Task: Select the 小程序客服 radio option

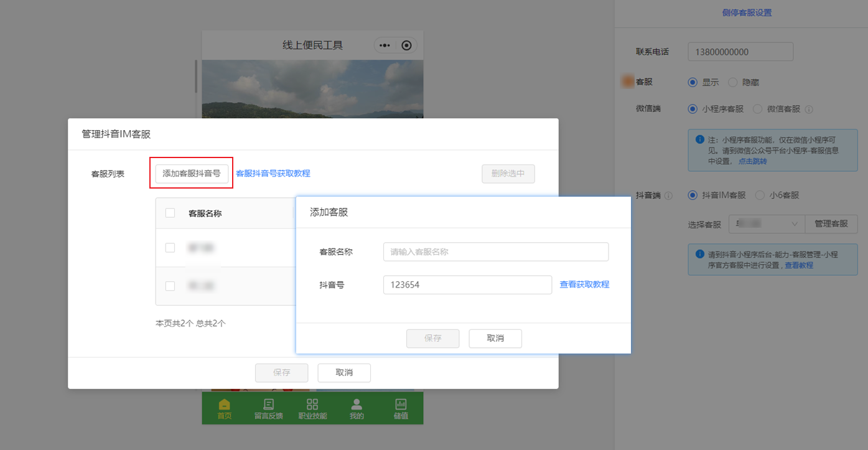Action: pos(693,109)
